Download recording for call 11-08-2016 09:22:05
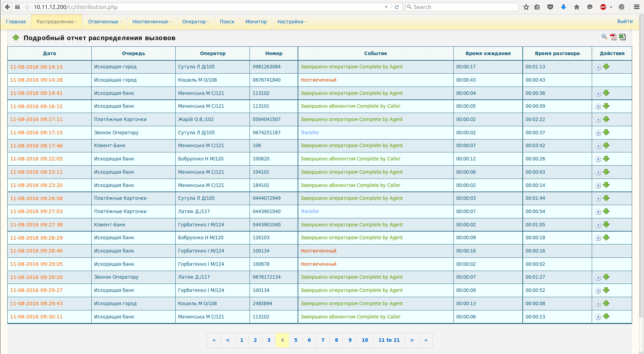The height and width of the screenshot is (354, 644). [606, 159]
